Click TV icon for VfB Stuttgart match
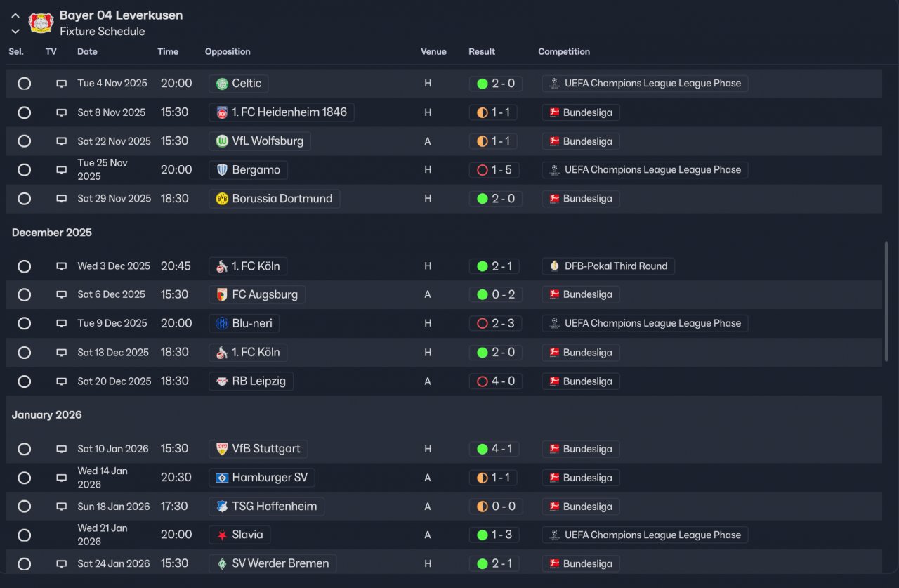The image size is (899, 588). tap(62, 449)
